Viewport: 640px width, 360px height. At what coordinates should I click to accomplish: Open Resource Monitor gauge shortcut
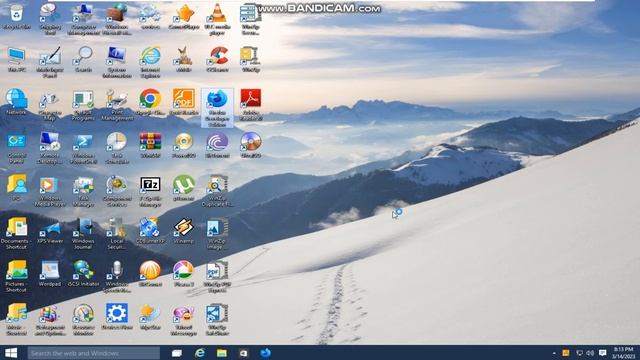coord(83,320)
